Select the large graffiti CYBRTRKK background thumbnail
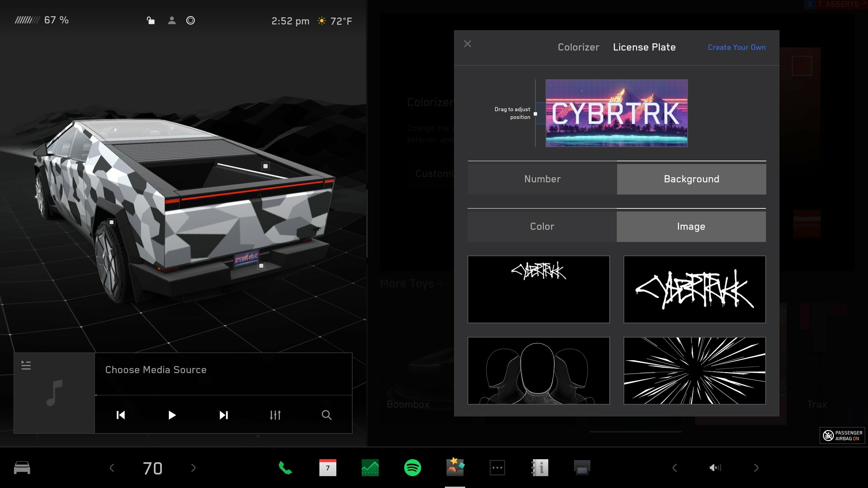 694,289
